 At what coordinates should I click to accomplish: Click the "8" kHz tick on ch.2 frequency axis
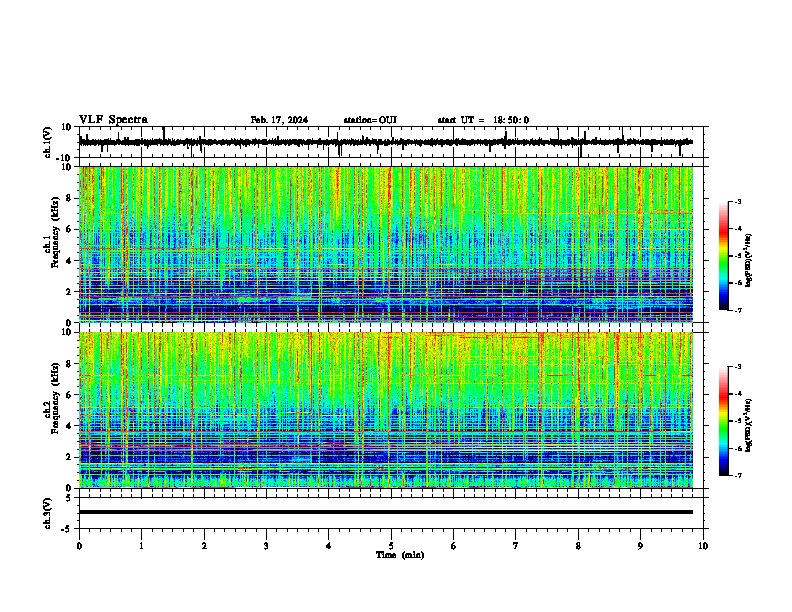[69, 364]
